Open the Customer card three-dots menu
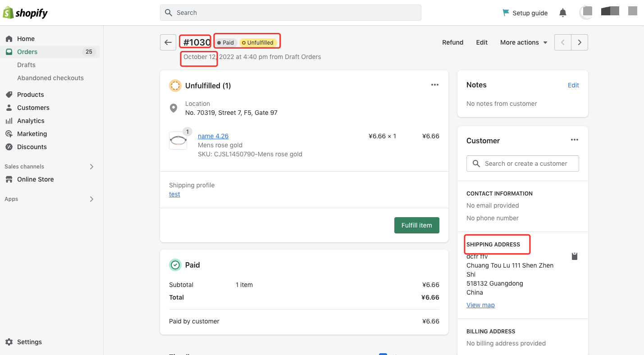 [x=574, y=140]
